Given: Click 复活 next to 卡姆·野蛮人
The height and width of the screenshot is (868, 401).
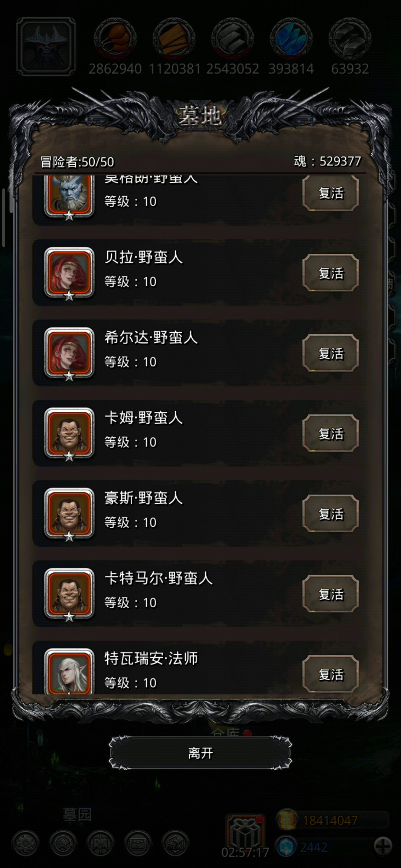Looking at the screenshot, I should (330, 433).
